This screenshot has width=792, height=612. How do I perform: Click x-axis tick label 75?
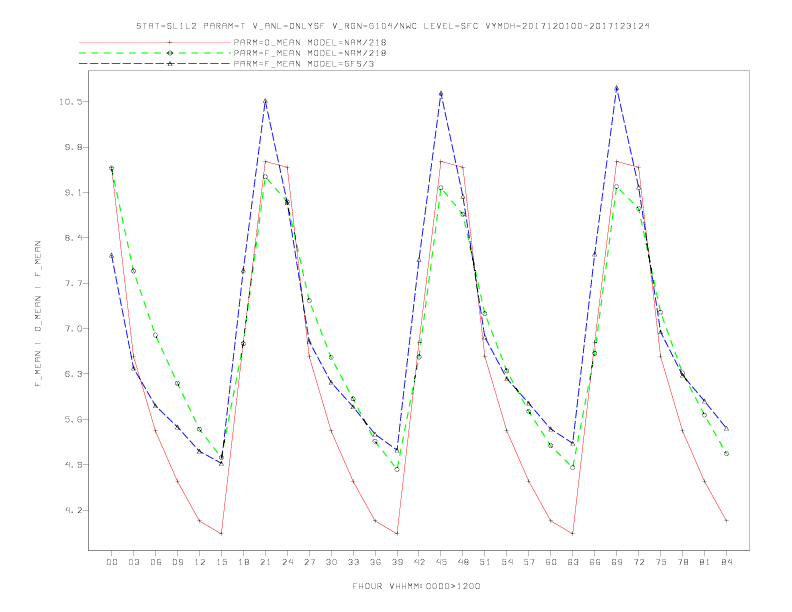tap(661, 562)
